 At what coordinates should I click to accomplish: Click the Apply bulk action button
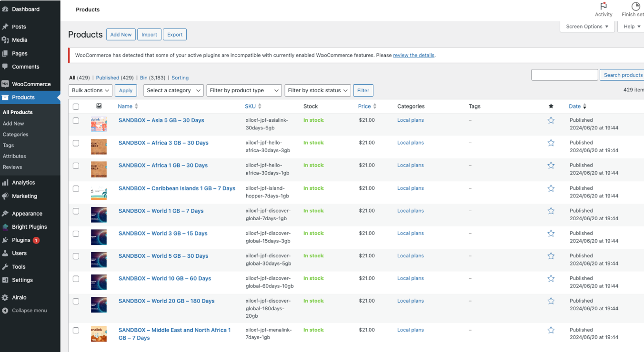coord(126,90)
